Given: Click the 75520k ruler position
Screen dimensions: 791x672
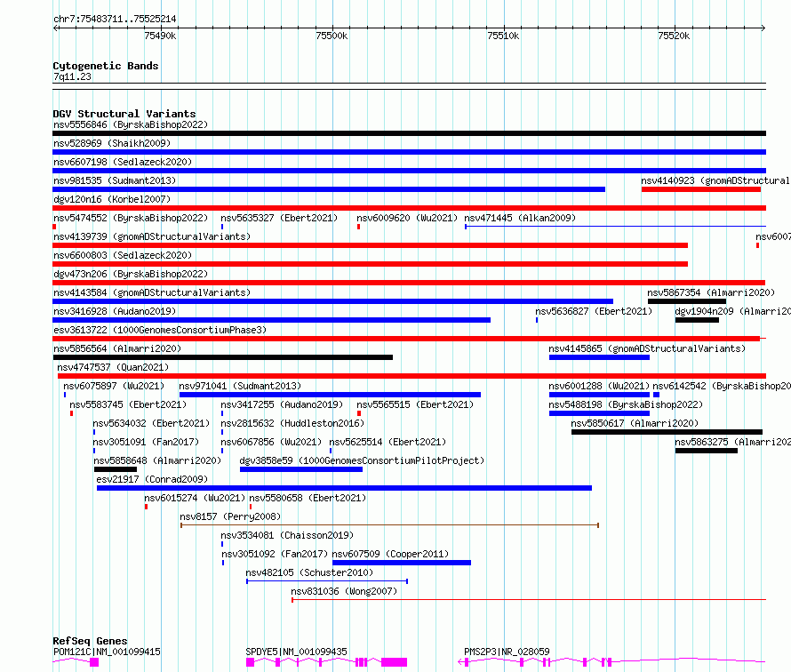Looking at the screenshot, I should (674, 36).
